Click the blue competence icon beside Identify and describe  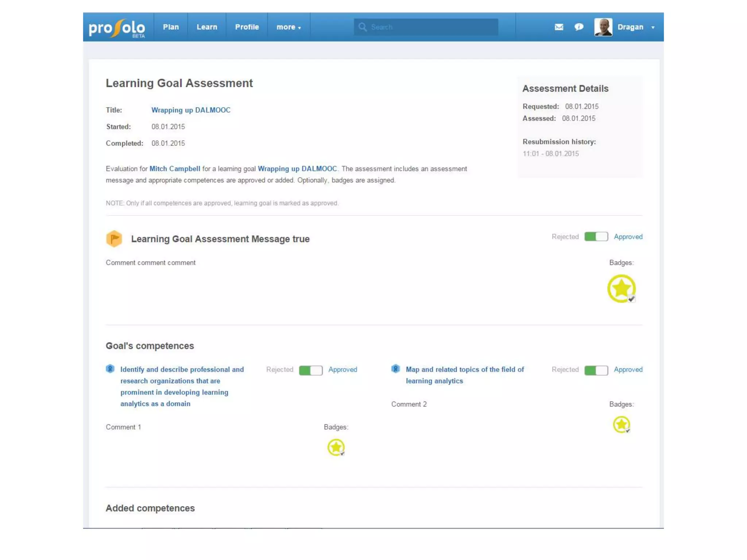[110, 369]
